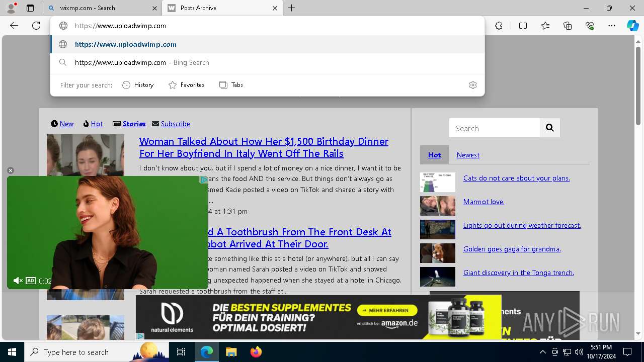Viewport: 644px width, 362px height.
Task: Click the Microsoft Edge taskbar icon
Action: pyautogui.click(x=207, y=352)
